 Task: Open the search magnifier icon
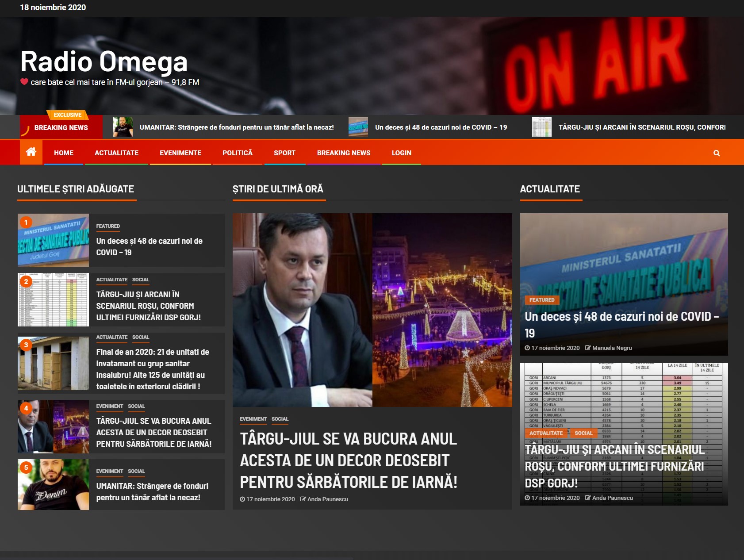(x=717, y=153)
